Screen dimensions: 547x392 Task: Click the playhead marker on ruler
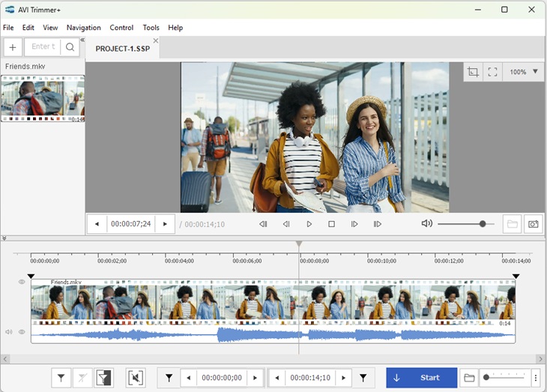(299, 244)
